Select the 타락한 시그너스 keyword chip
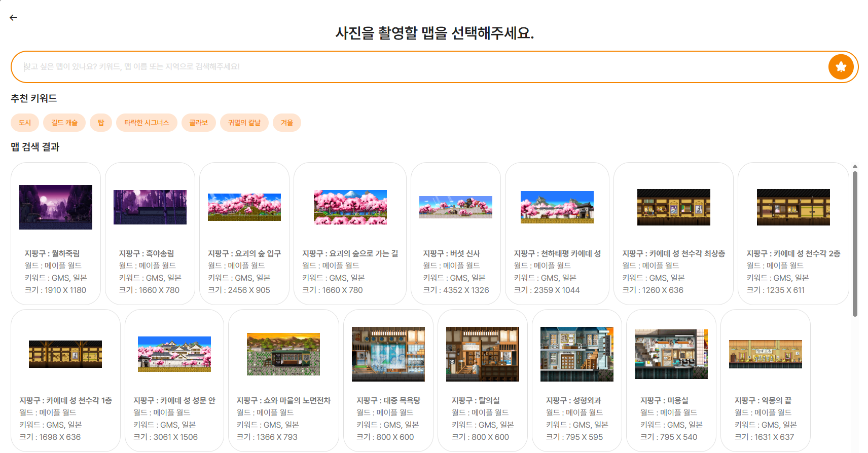868x453 pixels. pyautogui.click(x=147, y=123)
